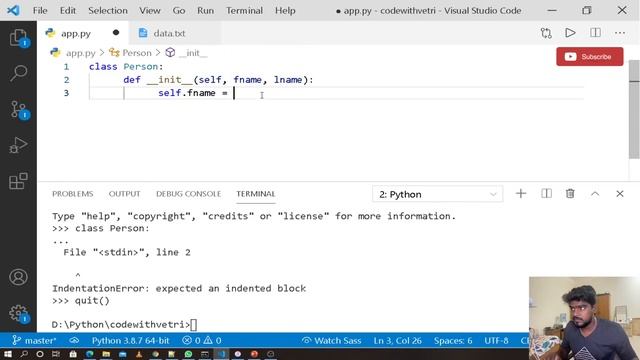Select the TERMINAL panel tab
Viewport: 640px width, 360px height.
[256, 194]
